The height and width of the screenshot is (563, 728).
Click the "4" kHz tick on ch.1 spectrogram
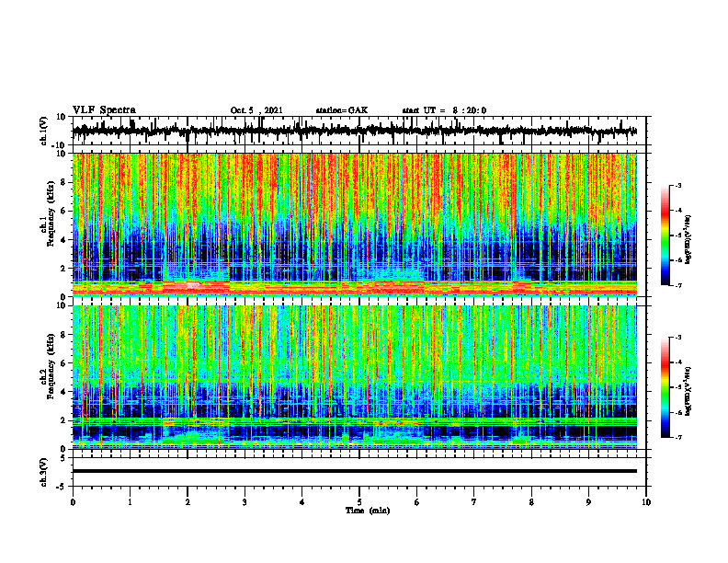click(64, 240)
